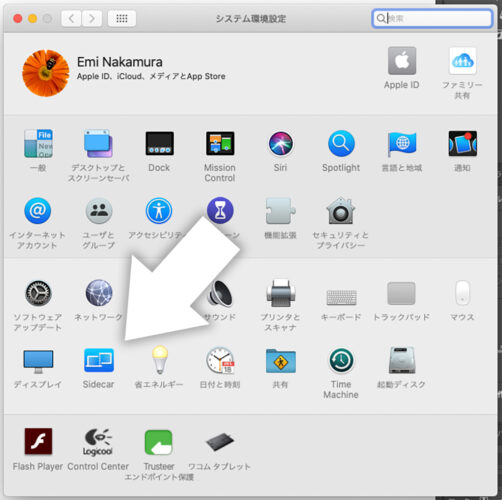This screenshot has height=500, width=502.
Task: Open Spotlight preferences
Action: (341, 144)
